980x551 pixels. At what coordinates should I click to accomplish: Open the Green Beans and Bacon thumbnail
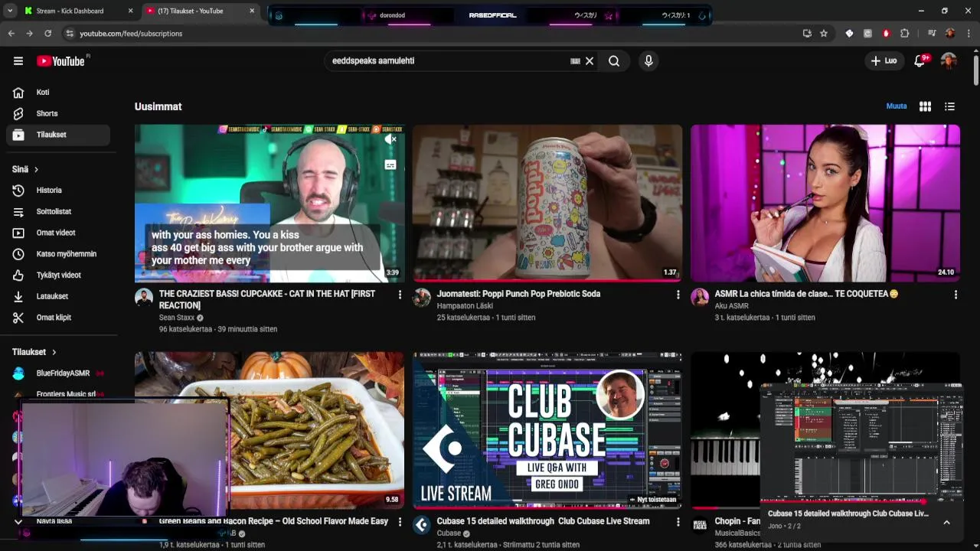269,431
